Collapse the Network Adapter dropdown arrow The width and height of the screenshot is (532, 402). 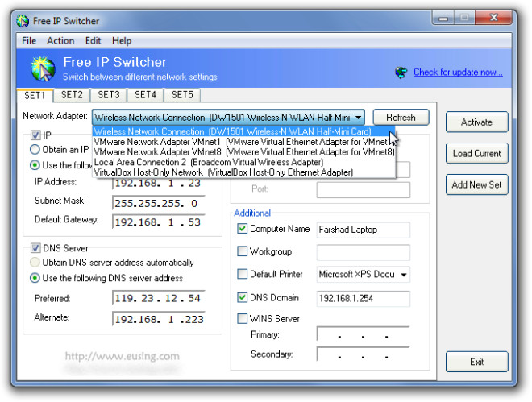358,118
